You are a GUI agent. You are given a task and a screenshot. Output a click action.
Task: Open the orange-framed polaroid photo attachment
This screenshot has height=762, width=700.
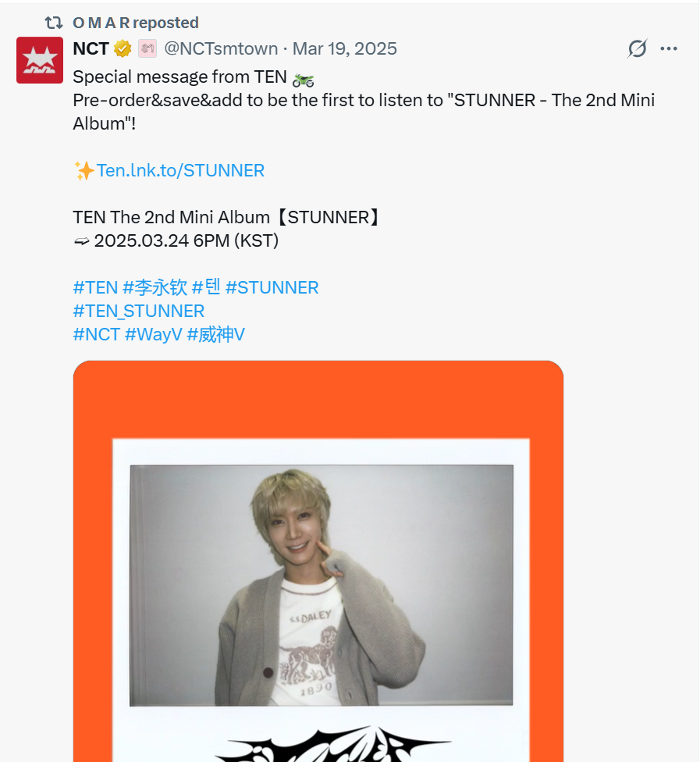tap(318, 561)
